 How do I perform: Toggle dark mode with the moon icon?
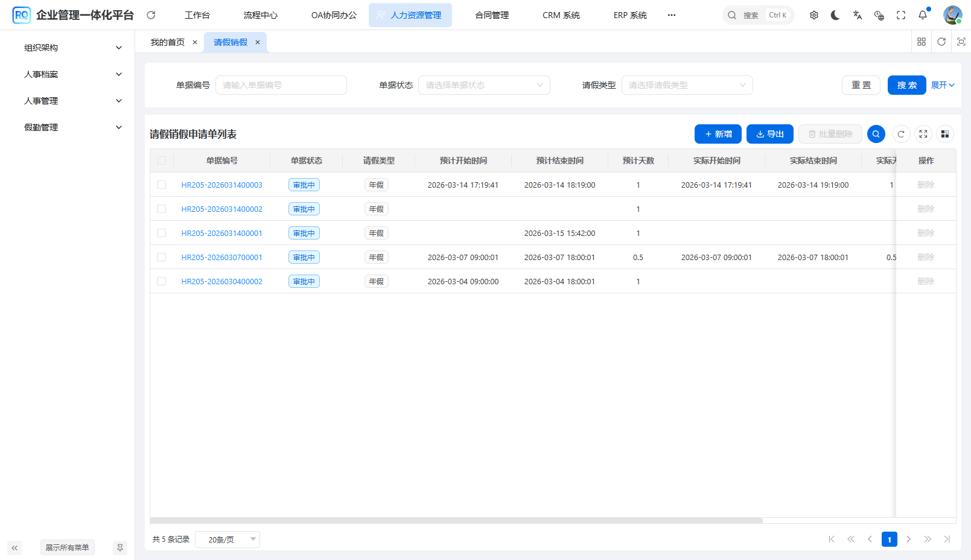[835, 15]
